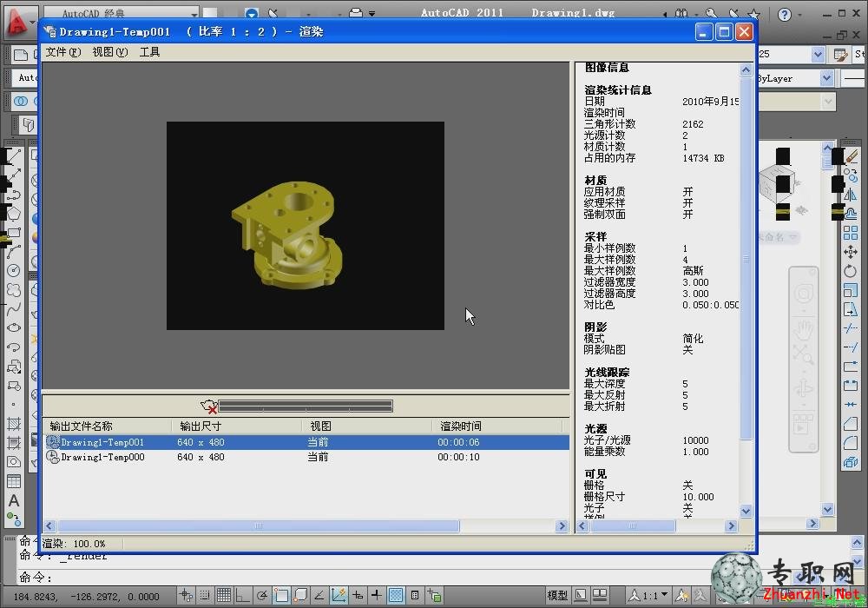Viewport: 868px width, 608px height.
Task: Select the Rectangle draw tool
Action: (x=13, y=232)
